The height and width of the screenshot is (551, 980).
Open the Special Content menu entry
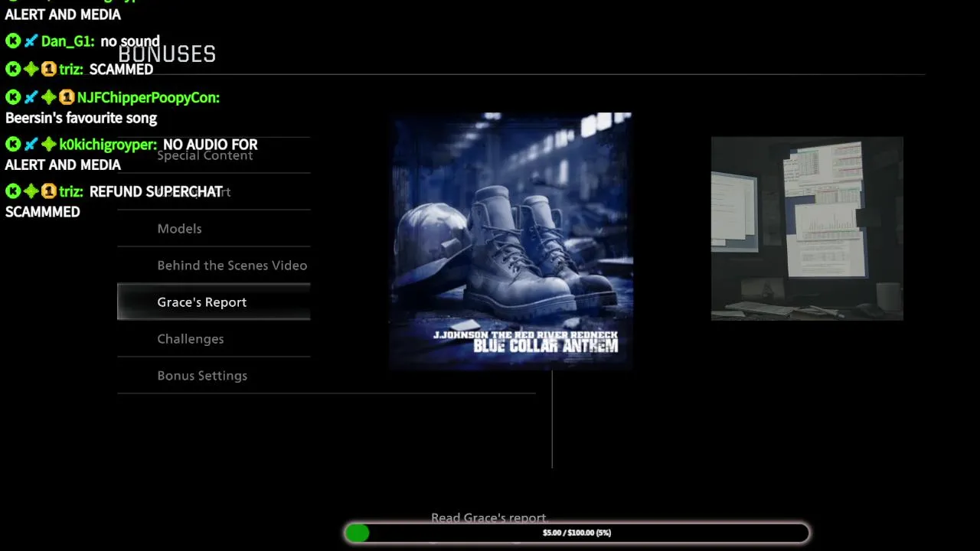214,155
